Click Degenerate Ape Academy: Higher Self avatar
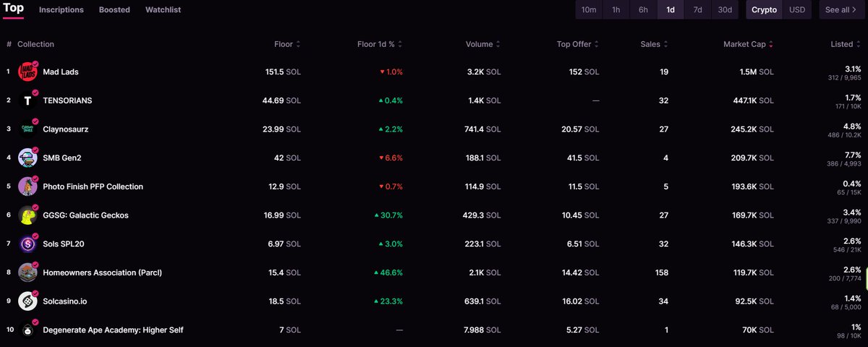The image size is (868, 347). (x=27, y=330)
